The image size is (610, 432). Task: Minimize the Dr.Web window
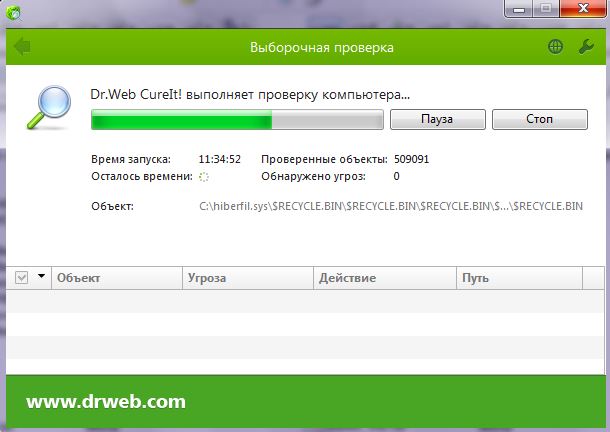(519, 9)
